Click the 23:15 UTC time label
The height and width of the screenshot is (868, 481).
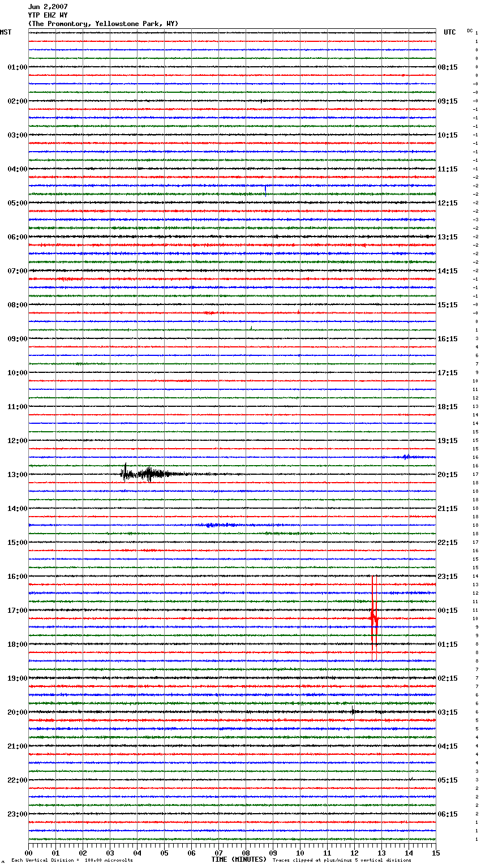pyautogui.click(x=448, y=577)
